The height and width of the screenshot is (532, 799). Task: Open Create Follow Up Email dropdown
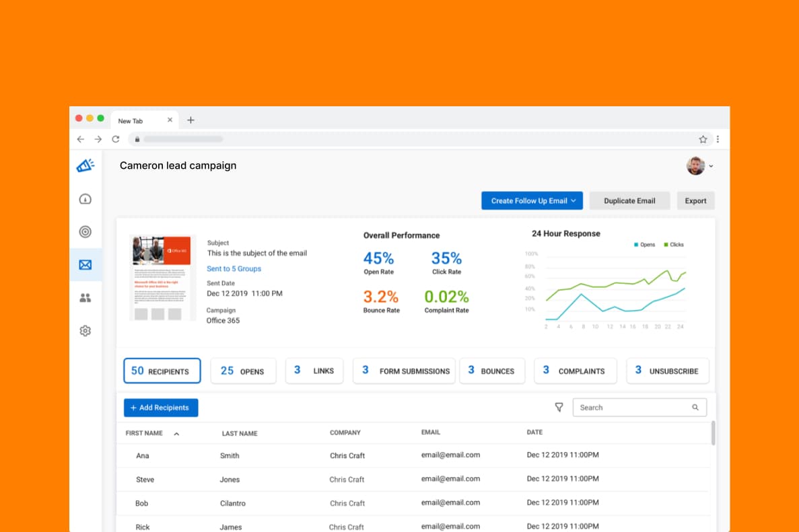[x=532, y=200]
